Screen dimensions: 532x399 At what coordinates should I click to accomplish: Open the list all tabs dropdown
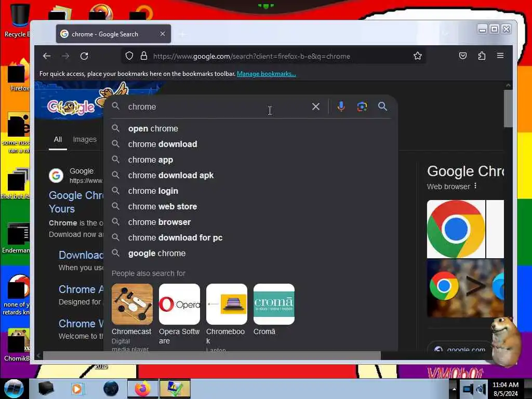tap(445, 34)
